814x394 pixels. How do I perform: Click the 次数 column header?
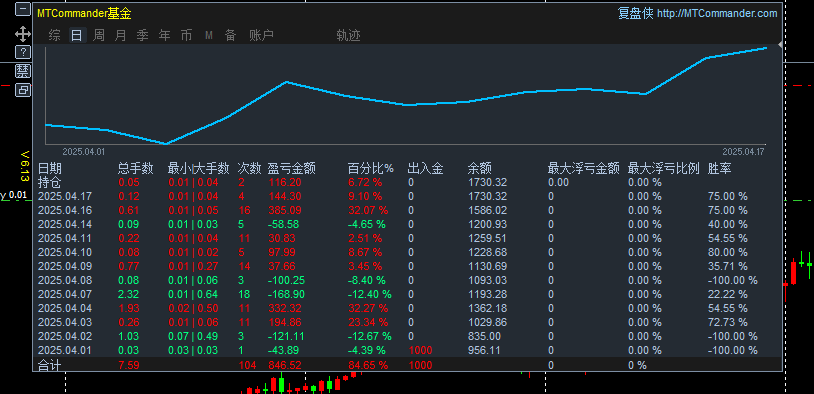[x=249, y=168]
